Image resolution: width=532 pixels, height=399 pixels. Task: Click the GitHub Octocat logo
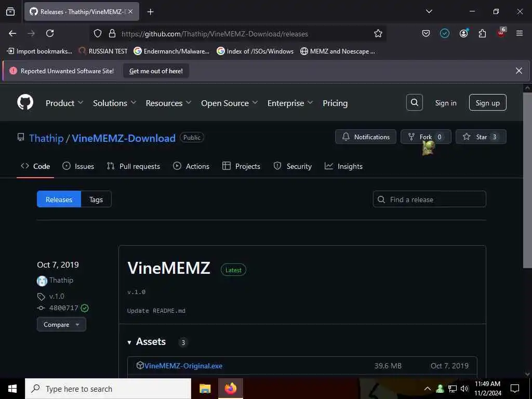(x=25, y=102)
